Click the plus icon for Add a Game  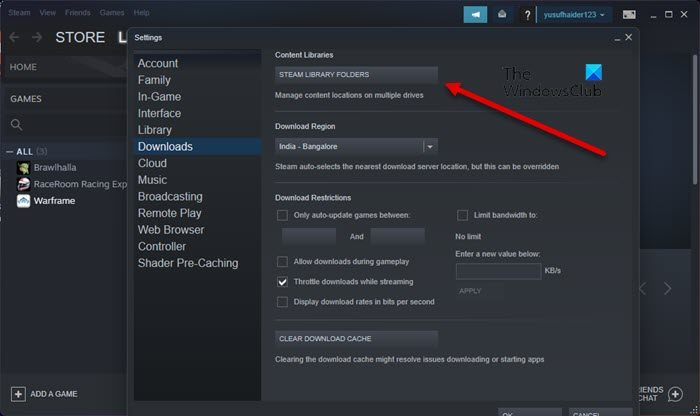(x=18, y=394)
